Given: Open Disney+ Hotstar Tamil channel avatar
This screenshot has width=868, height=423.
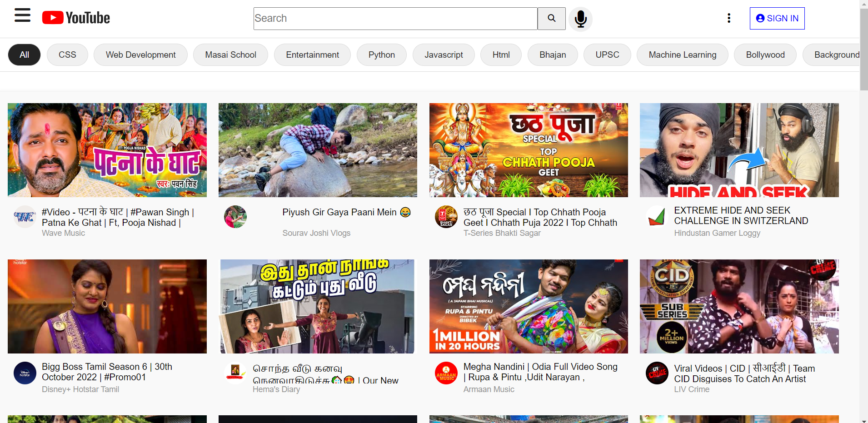Looking at the screenshot, I should tap(25, 373).
